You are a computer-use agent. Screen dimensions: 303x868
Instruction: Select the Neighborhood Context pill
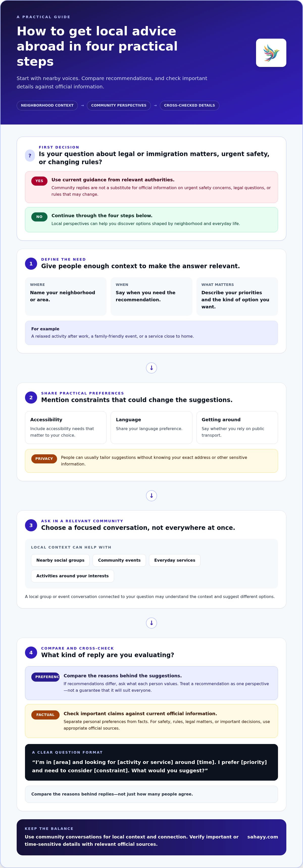[x=47, y=106]
